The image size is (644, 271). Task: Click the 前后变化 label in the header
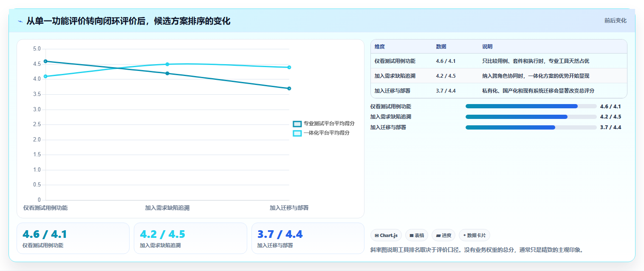615,20
